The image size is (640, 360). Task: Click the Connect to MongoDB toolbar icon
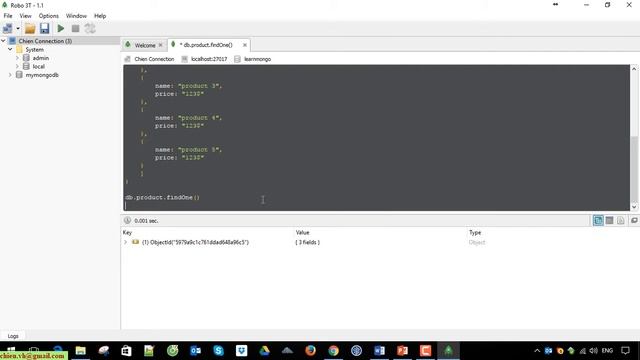tap(7, 29)
